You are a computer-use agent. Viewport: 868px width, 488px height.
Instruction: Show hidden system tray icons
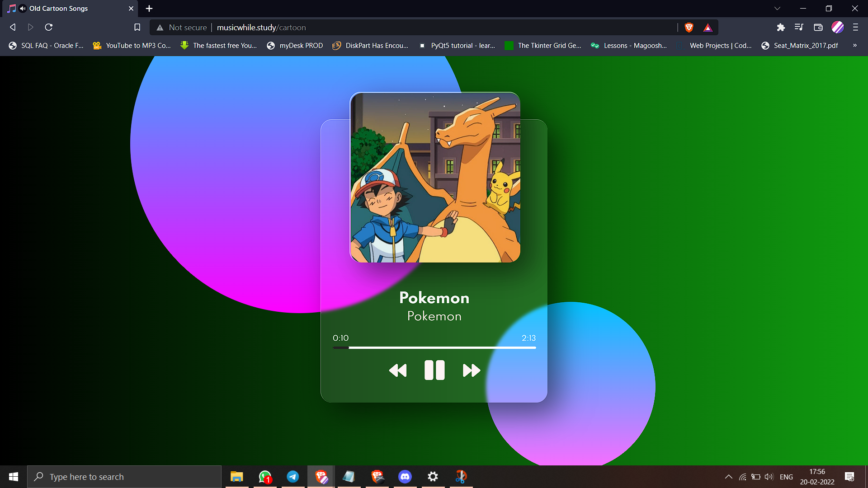coord(728,477)
